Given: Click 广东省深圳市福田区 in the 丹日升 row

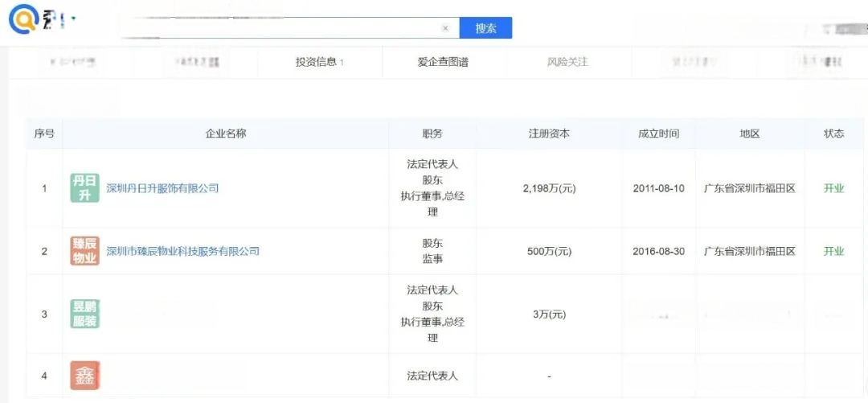Looking at the screenshot, I should click(750, 188).
